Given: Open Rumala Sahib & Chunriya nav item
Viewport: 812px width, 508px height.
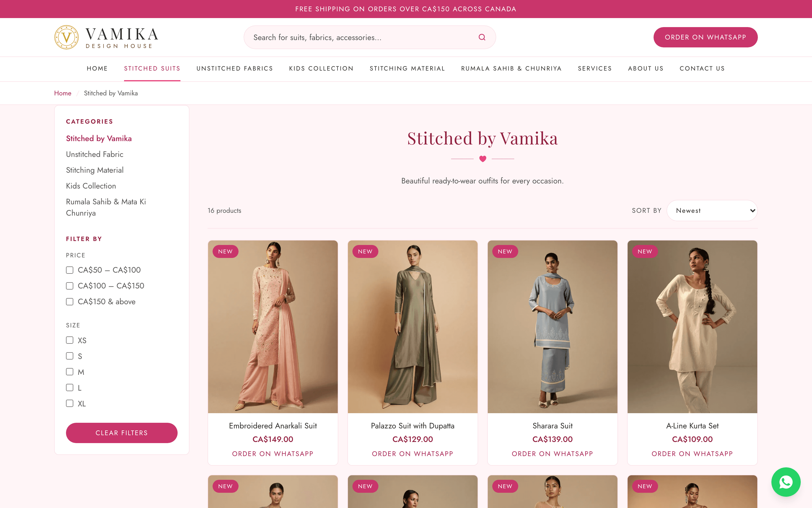Looking at the screenshot, I should (511, 69).
